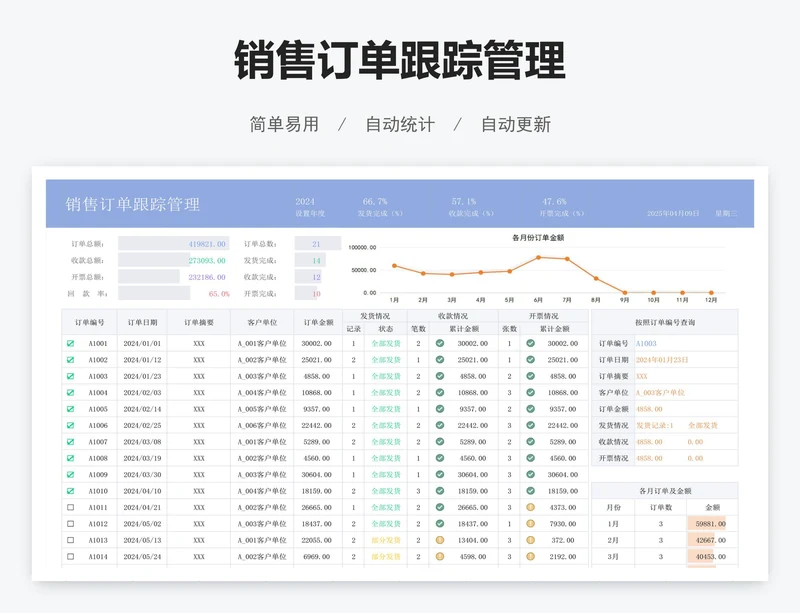Image resolution: width=800 pixels, height=613 pixels.
Task: Select the 订单总数 value 21
Action: point(316,243)
